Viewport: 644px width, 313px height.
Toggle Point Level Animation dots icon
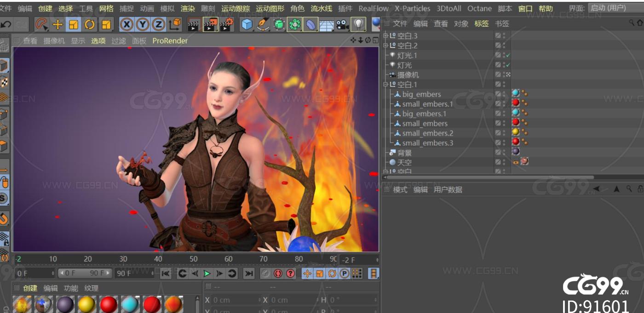(356, 273)
